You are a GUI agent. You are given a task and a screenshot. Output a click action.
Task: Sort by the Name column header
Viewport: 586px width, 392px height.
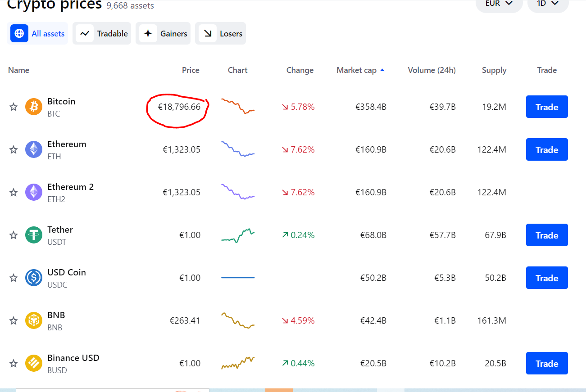point(18,70)
